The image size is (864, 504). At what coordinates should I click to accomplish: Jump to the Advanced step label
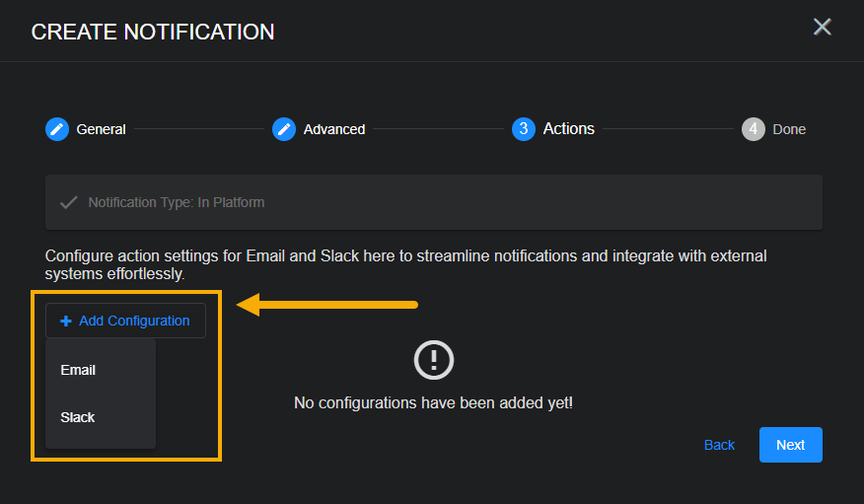334,129
